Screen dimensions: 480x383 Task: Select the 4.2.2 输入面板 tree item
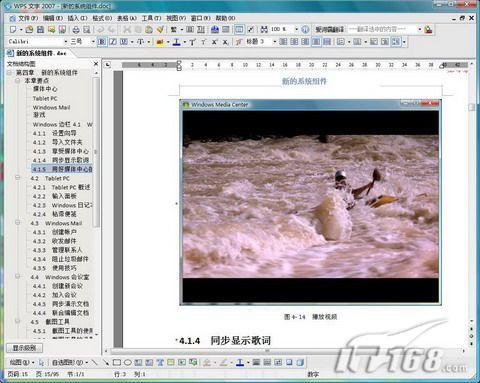click(x=55, y=196)
